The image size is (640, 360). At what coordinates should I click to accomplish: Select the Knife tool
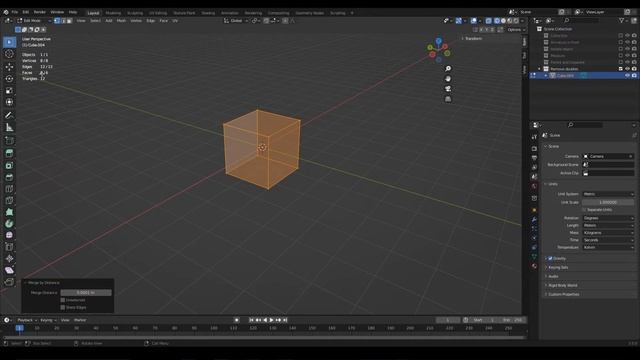(9, 200)
